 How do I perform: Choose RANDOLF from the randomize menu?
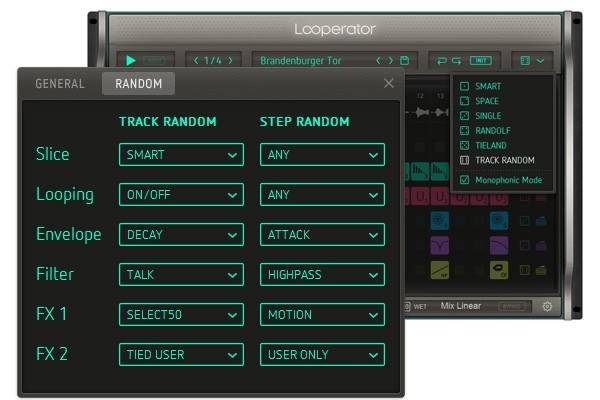[492, 131]
